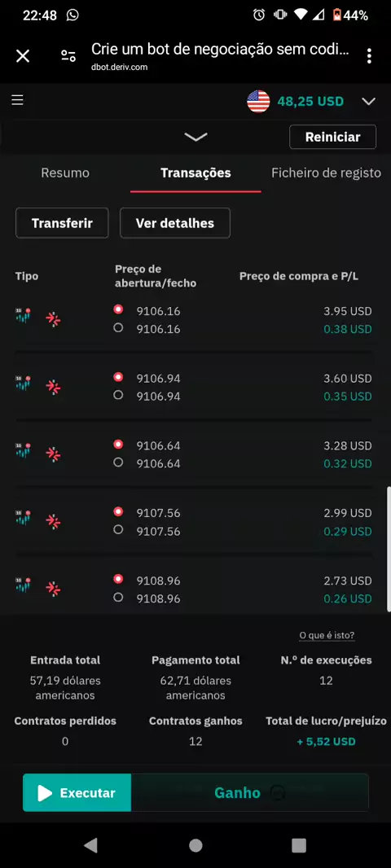Select the empty exit radio for 9106.64

[x=118, y=462]
